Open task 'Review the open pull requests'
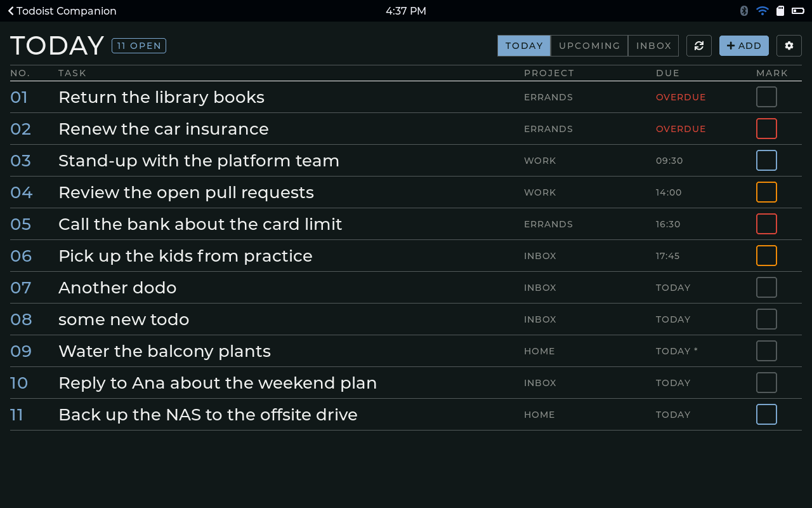 [186, 192]
